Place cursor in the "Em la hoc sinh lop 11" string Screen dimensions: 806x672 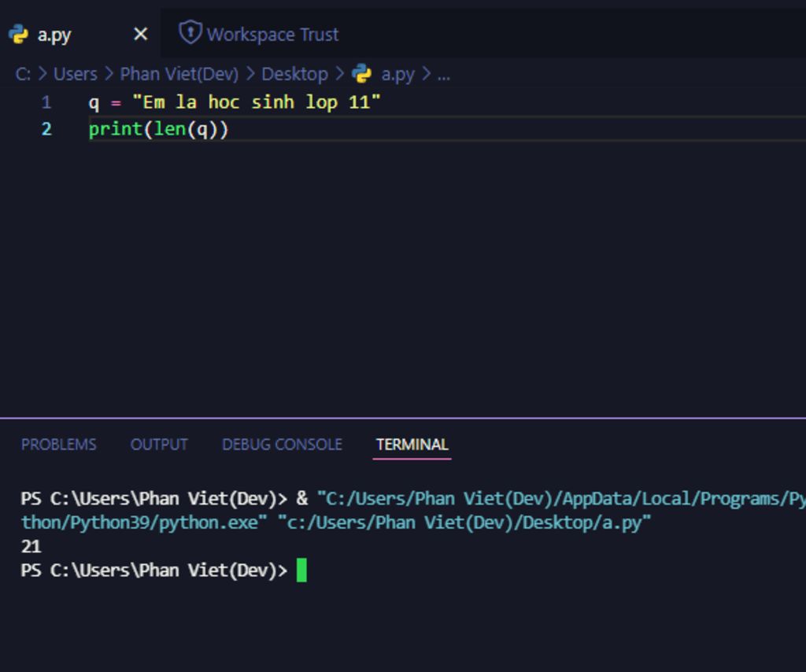(x=257, y=102)
